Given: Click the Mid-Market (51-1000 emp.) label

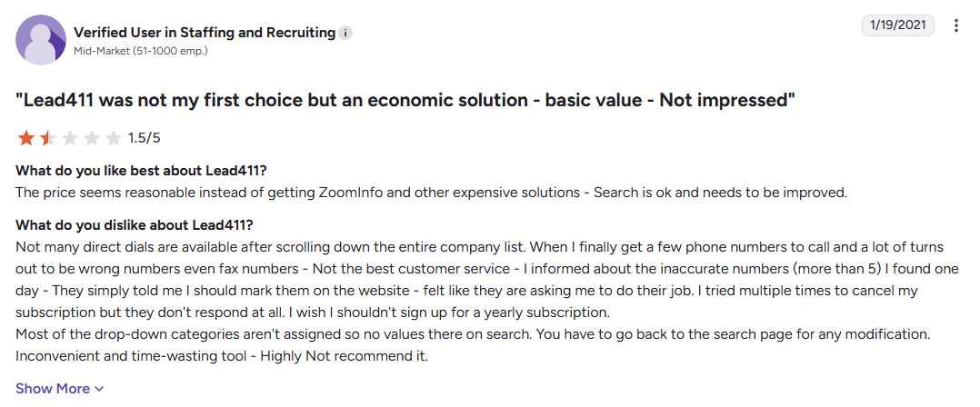Looking at the screenshot, I should click(141, 51).
